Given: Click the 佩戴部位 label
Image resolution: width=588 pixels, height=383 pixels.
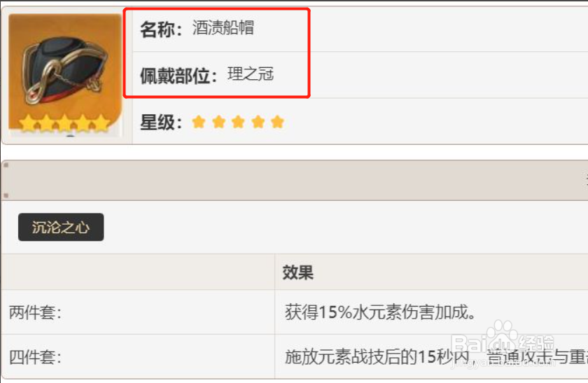Looking at the screenshot, I should point(178,76).
